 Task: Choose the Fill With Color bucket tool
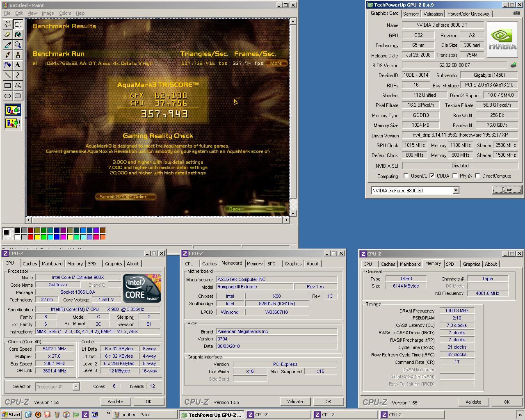[18, 34]
